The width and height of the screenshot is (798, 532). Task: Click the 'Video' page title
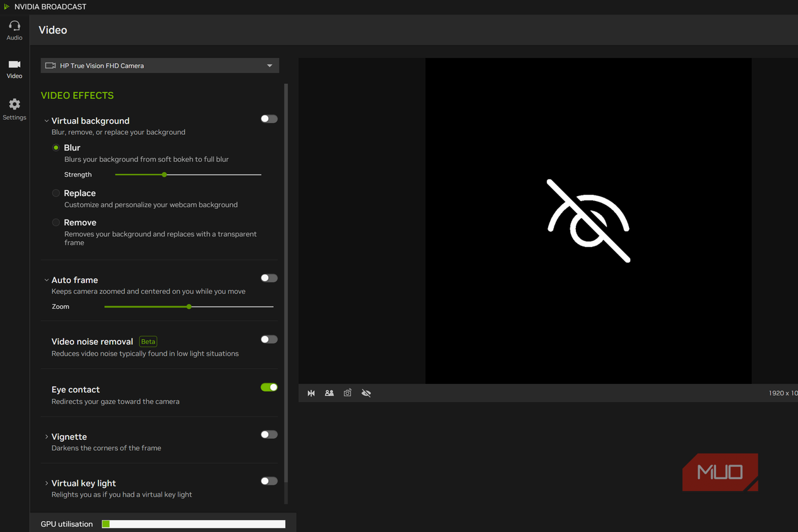coord(53,30)
